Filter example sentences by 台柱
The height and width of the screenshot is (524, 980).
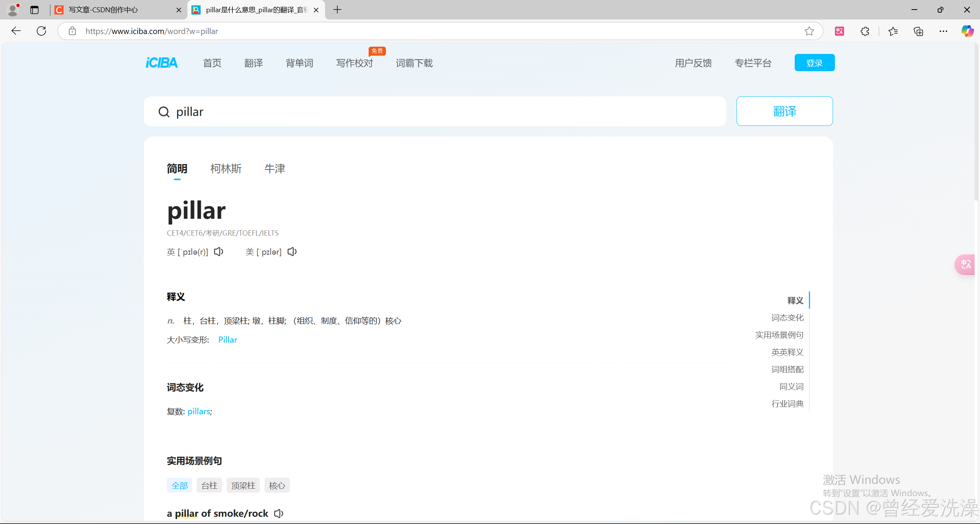[x=209, y=485]
